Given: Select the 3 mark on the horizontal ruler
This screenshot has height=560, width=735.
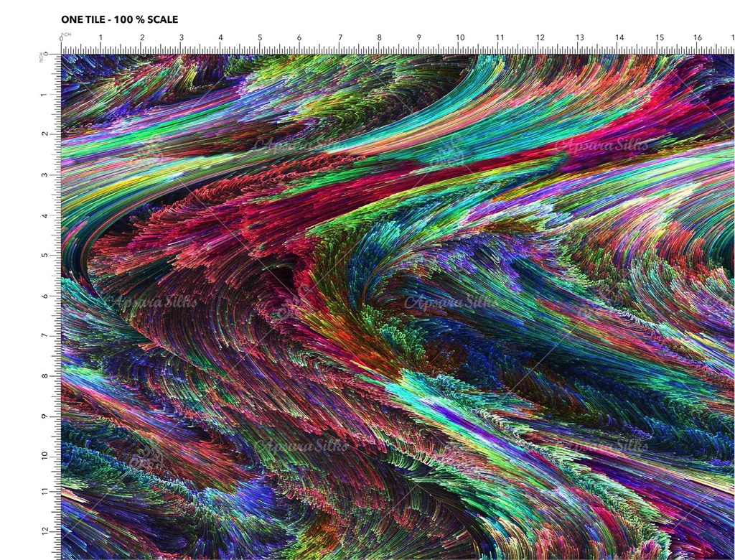Looking at the screenshot, I should pyautogui.click(x=181, y=38).
